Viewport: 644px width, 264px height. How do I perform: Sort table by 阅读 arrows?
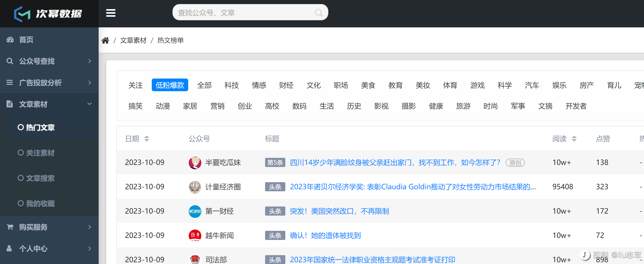(x=574, y=139)
